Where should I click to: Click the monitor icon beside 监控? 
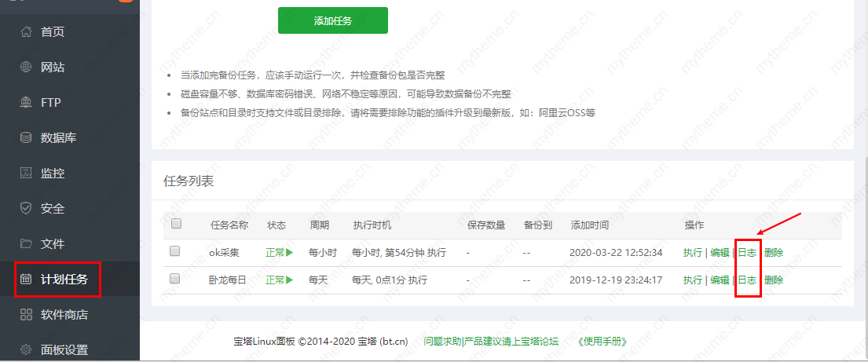26,174
